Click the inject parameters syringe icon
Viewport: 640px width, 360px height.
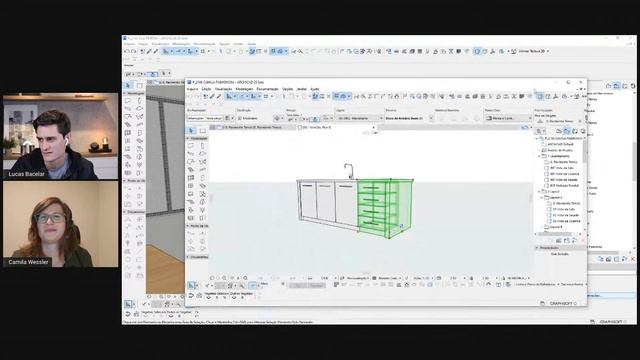219,96
